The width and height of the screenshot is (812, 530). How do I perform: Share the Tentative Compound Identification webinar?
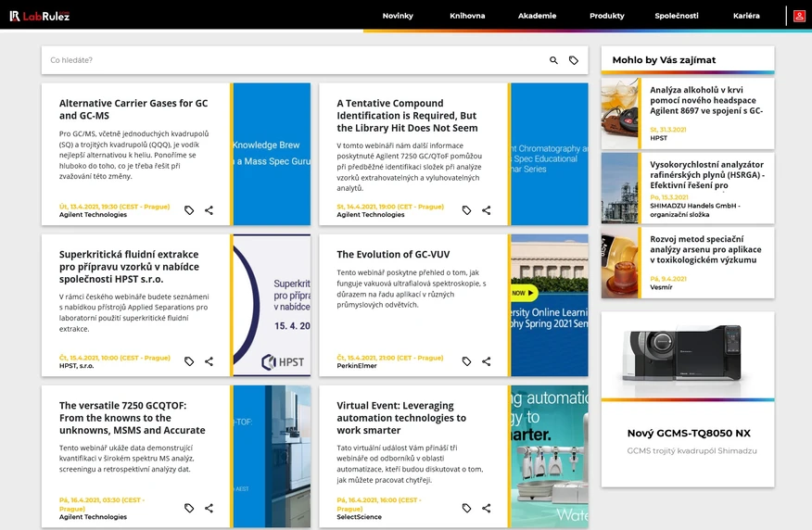coord(487,210)
